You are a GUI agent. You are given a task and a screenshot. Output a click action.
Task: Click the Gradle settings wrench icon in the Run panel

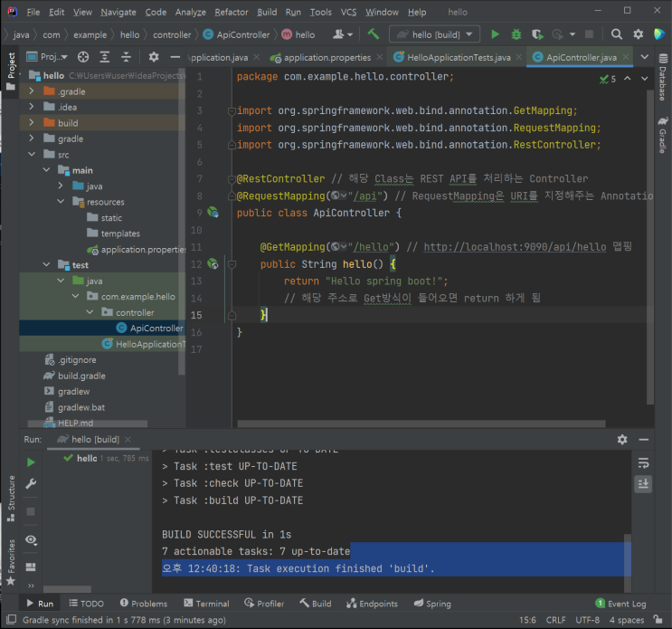[x=31, y=484]
